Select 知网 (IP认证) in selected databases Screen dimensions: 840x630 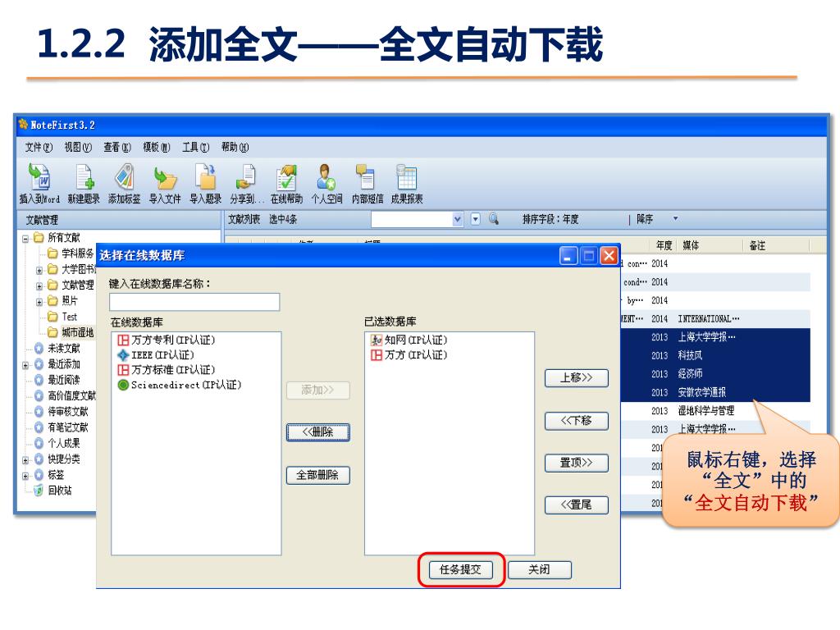tap(409, 340)
